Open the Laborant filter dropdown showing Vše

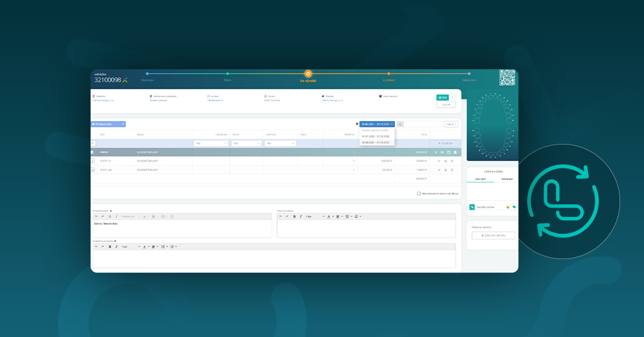click(x=280, y=143)
